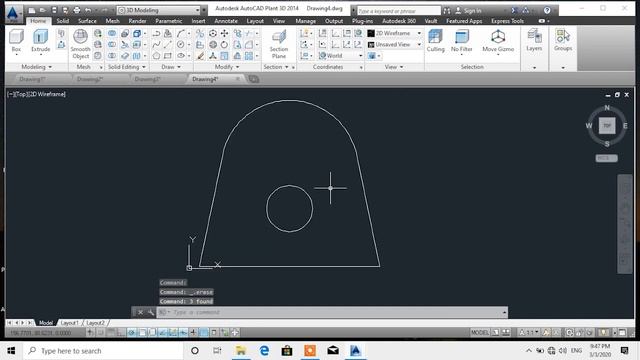640x360 pixels.
Task: Click the No Filter selection icon
Action: pos(462,41)
